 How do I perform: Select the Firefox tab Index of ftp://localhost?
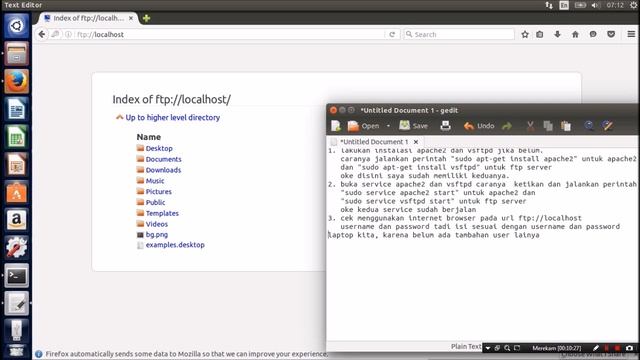(x=88, y=18)
